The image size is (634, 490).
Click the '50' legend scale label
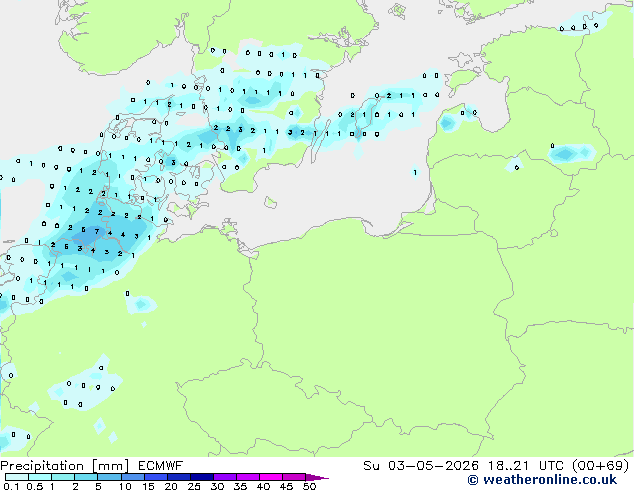309,486
